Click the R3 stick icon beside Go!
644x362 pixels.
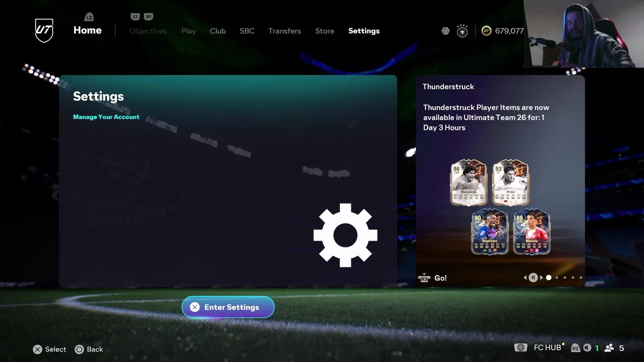(x=424, y=278)
